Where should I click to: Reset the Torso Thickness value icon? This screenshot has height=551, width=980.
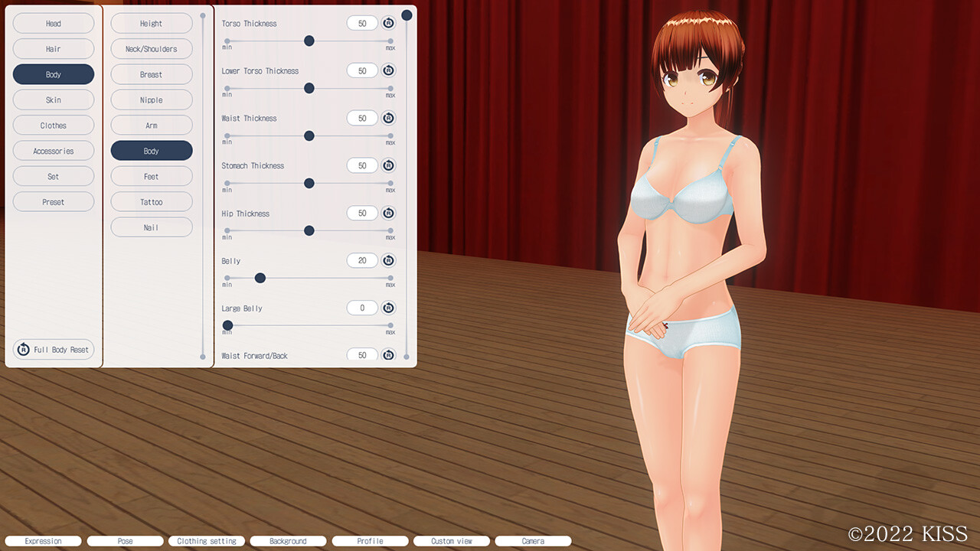click(x=388, y=24)
